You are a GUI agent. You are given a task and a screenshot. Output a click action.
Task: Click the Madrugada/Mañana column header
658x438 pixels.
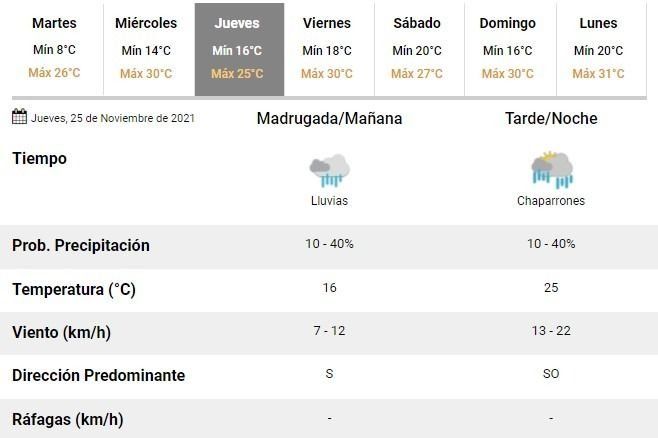[329, 118]
